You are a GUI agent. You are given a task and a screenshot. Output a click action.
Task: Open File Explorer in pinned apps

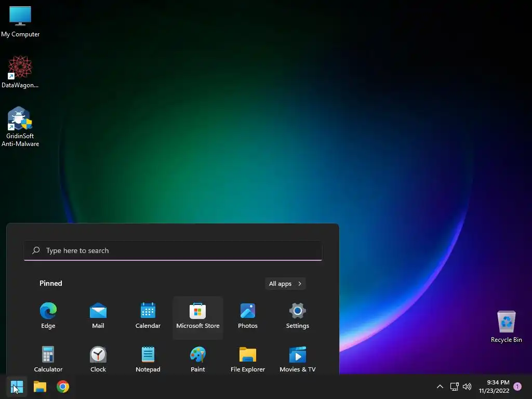[248, 360]
